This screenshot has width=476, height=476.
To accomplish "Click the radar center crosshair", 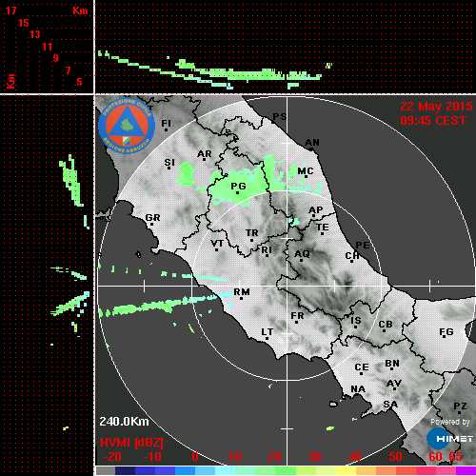I will 288,286.
